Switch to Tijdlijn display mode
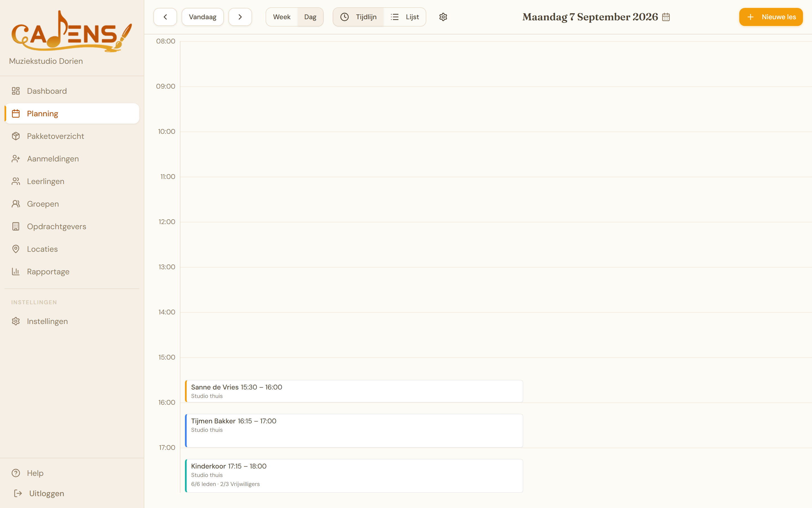Image resolution: width=812 pixels, height=508 pixels. click(x=358, y=17)
